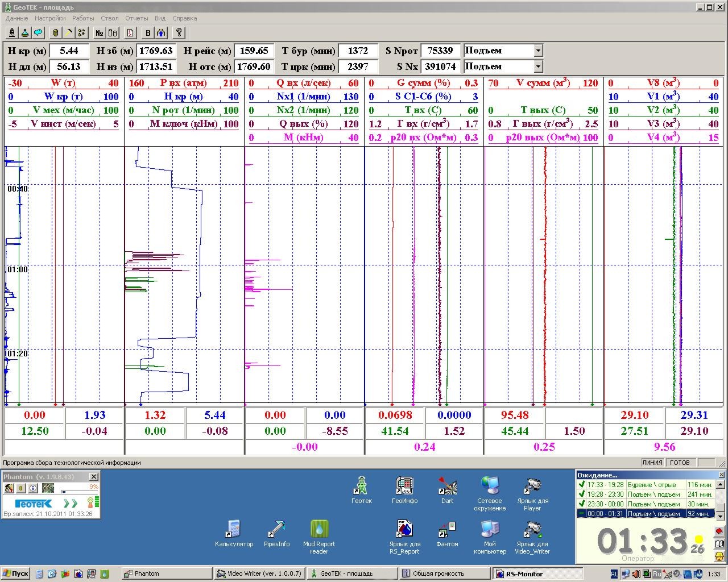The width and height of the screenshot is (728, 582).
Task: Click the hard-hat operator icon
Action: tap(719, 557)
